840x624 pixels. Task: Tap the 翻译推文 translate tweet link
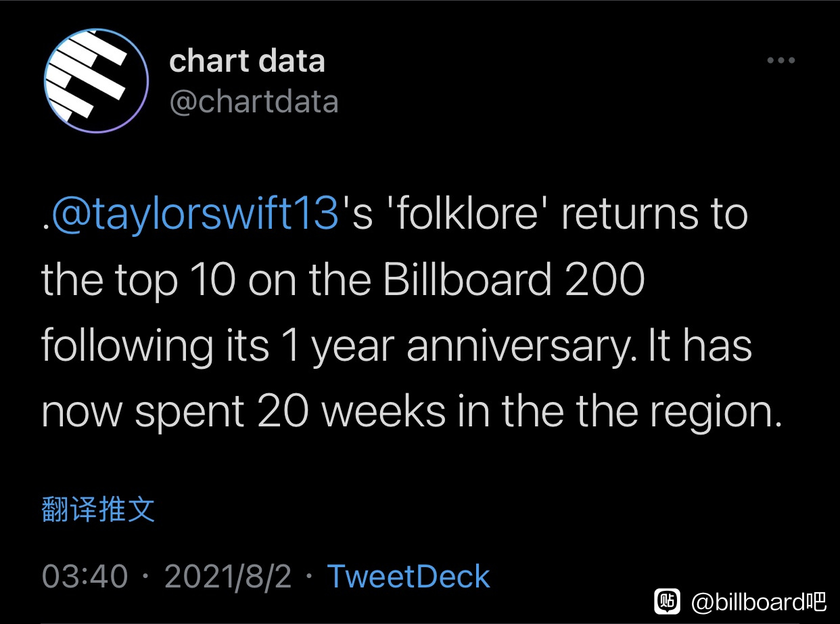[99, 510]
